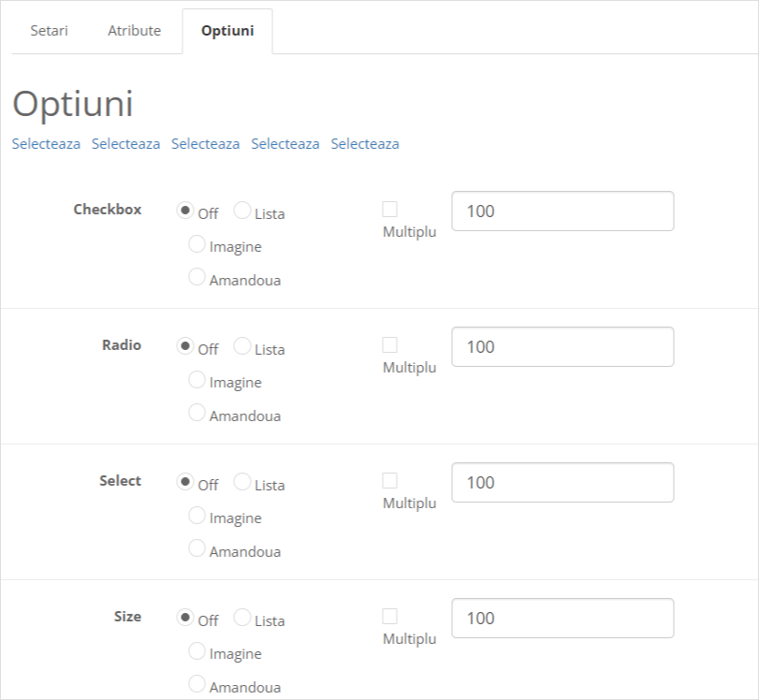
Task: Select Off radio in Radio row
Action: (185, 346)
